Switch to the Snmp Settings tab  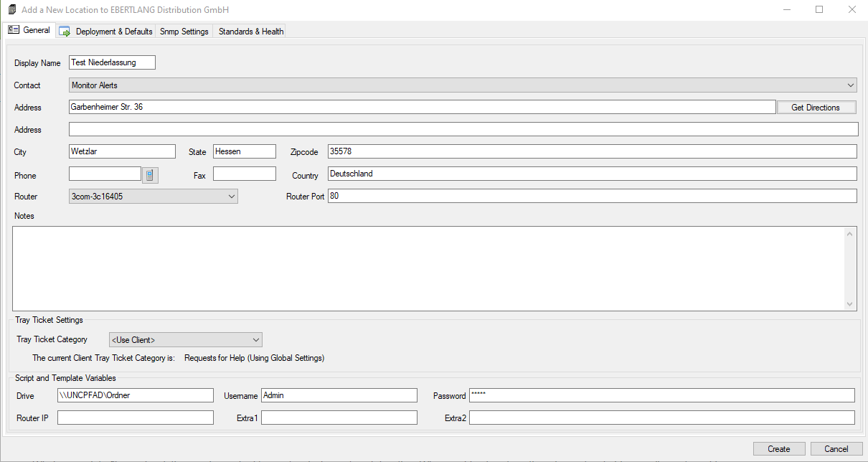click(184, 32)
